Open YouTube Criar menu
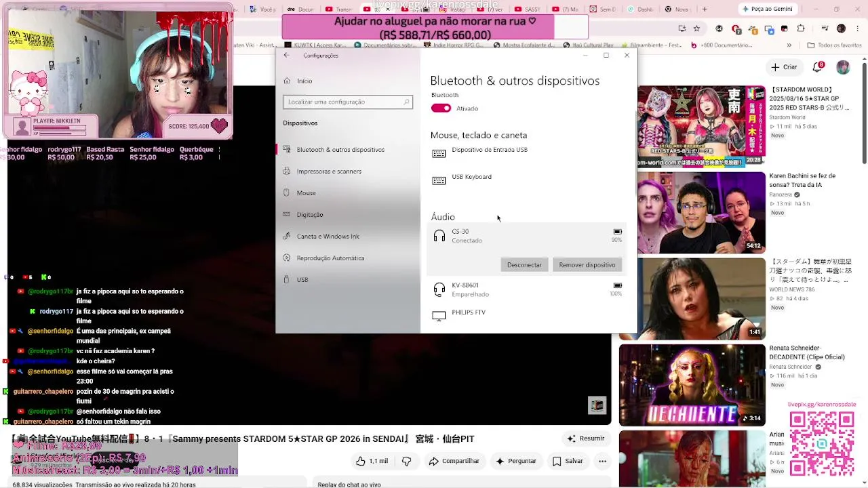The width and height of the screenshot is (868, 488). [x=785, y=67]
